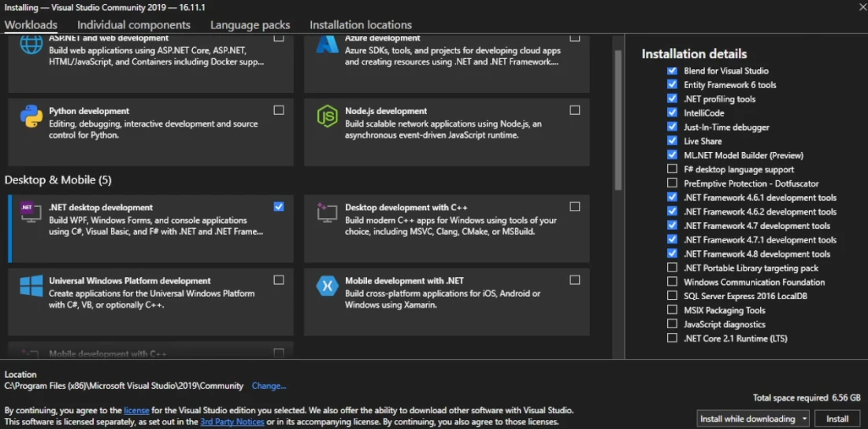
Task: Uncheck Just-In-Time debugger component
Action: [672, 127]
